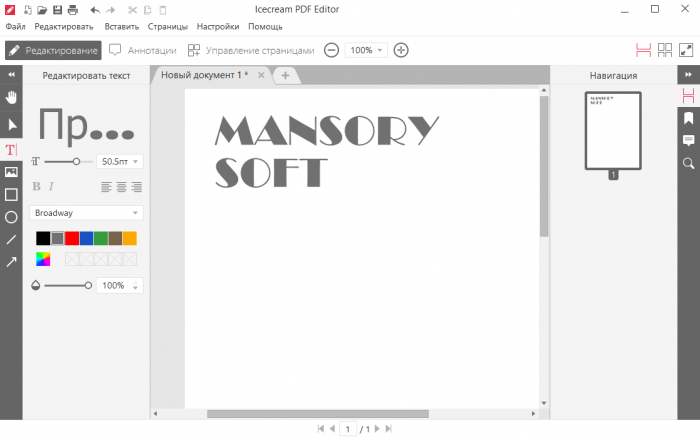Go to the previous page
Image resolution: width=700 pixels, height=438 pixels.
(x=332, y=429)
